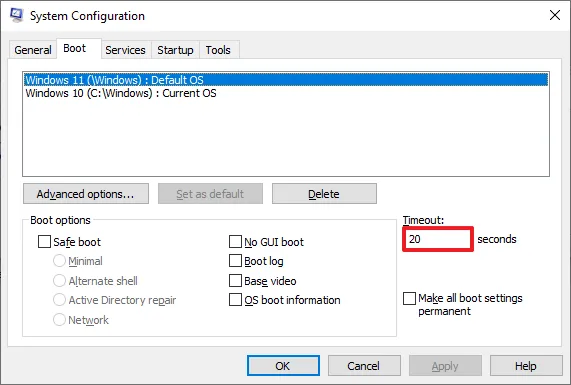Delete the selected boot entry

click(x=324, y=194)
